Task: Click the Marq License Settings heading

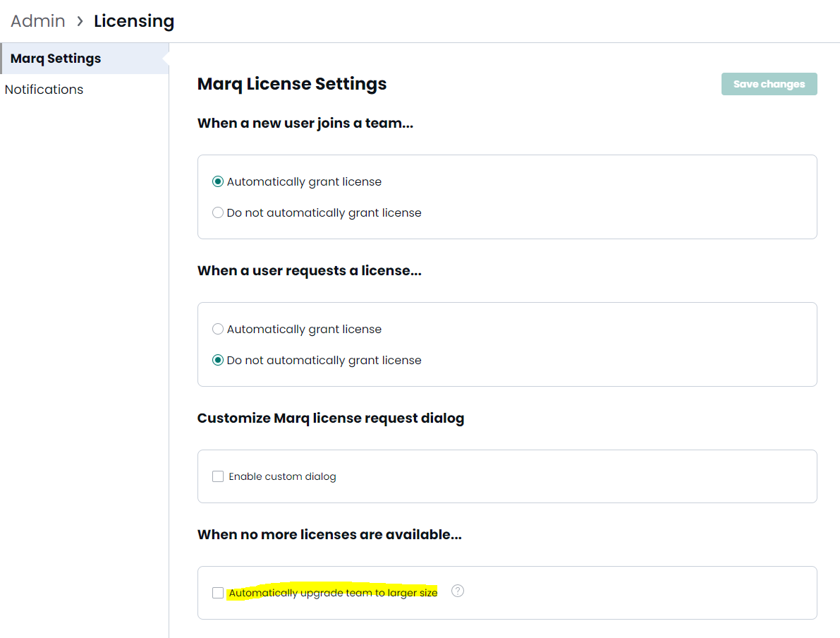Action: [292, 84]
